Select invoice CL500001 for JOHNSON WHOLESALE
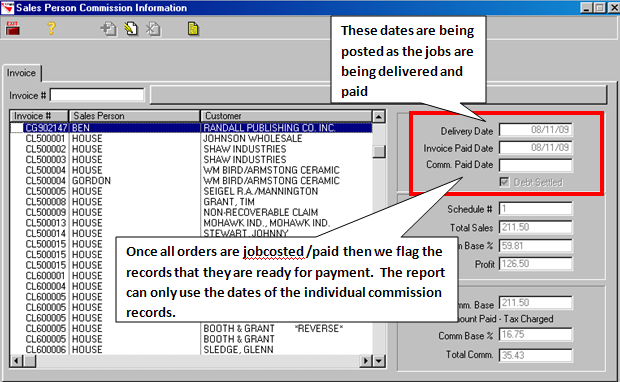 [x=191, y=138]
